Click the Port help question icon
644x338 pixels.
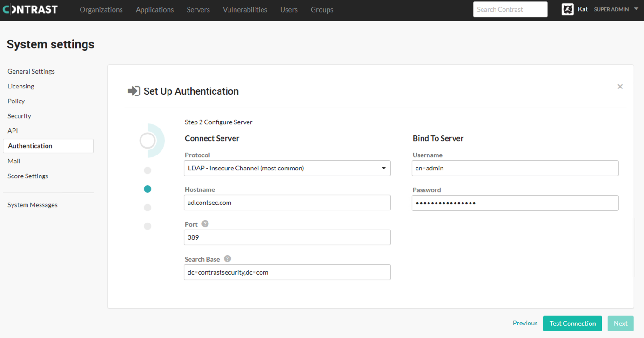coord(205,224)
